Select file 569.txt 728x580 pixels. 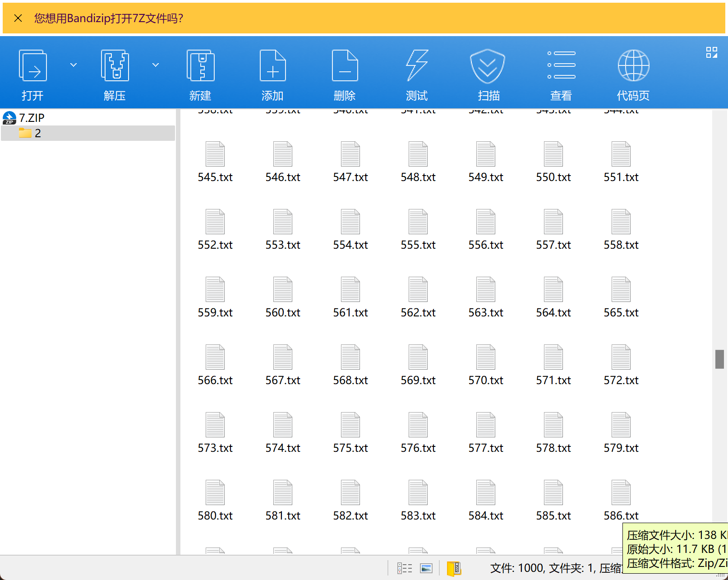tap(418, 365)
